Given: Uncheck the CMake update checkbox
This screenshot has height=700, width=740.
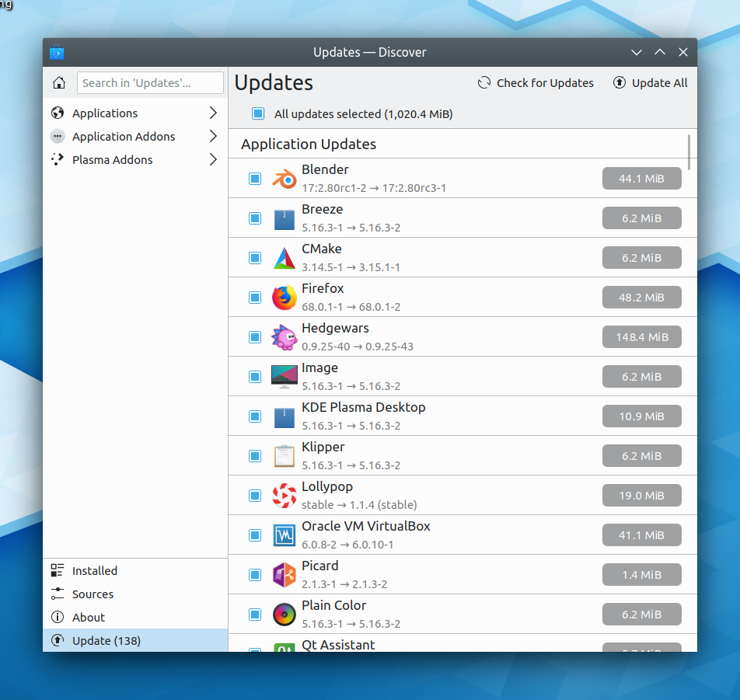Looking at the screenshot, I should point(255,258).
